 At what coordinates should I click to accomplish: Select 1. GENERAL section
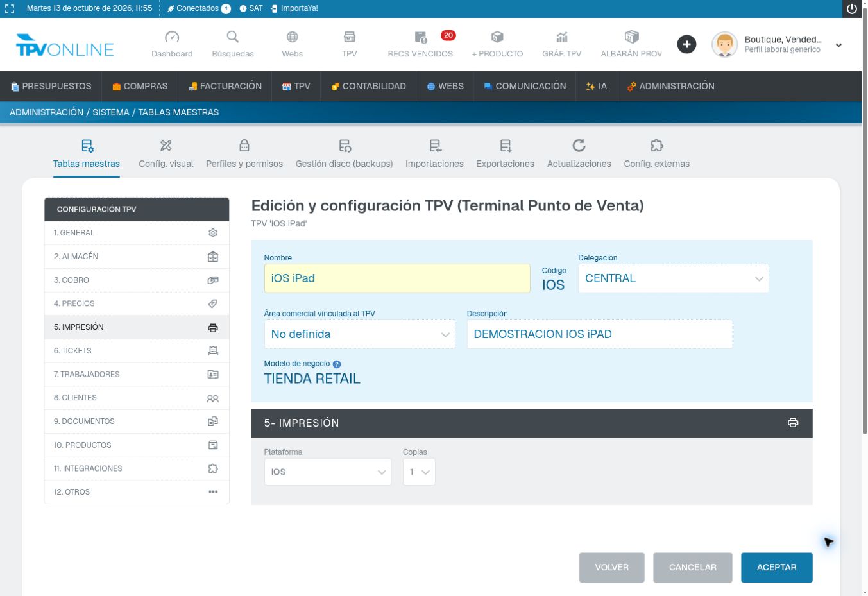[x=137, y=233]
